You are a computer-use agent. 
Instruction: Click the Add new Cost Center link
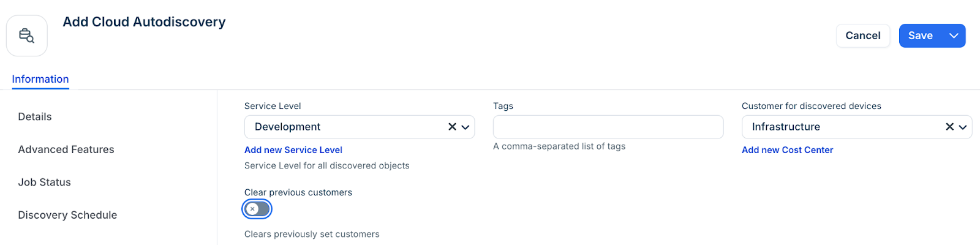[x=787, y=150]
